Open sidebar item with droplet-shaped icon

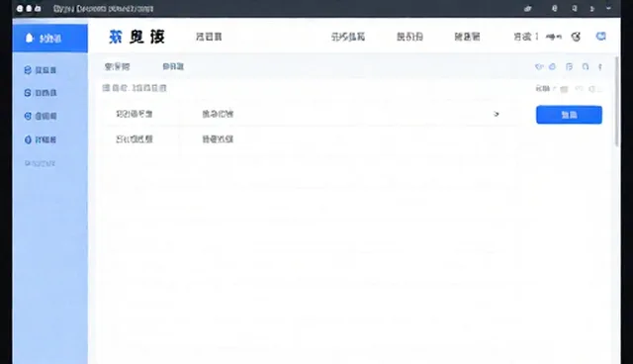point(41,139)
